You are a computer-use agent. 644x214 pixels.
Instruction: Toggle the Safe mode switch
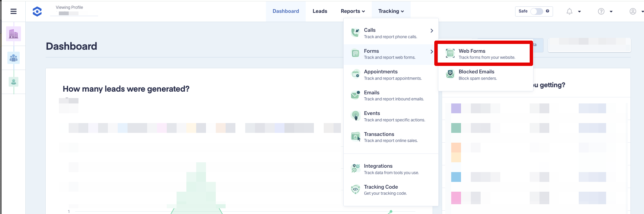click(x=536, y=11)
